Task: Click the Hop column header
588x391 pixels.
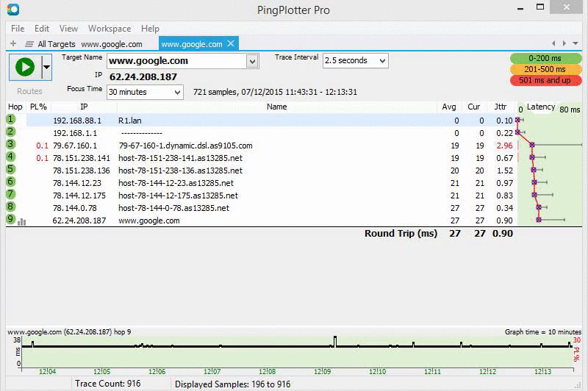Action: (15, 107)
